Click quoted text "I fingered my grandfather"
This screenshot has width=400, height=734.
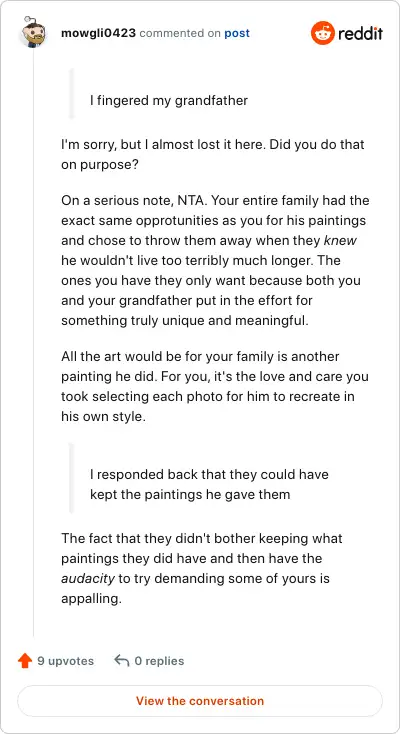pyautogui.click(x=169, y=100)
